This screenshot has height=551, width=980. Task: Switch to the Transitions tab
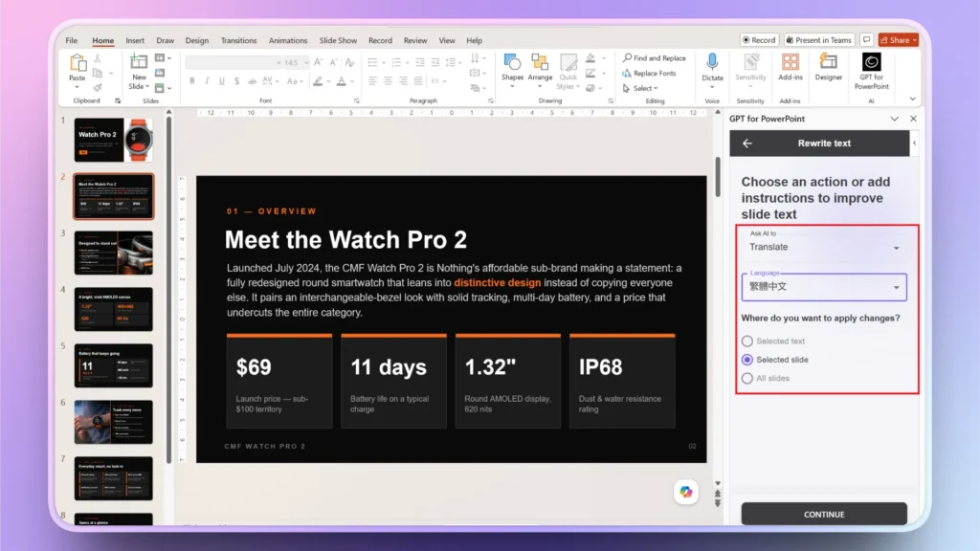238,40
